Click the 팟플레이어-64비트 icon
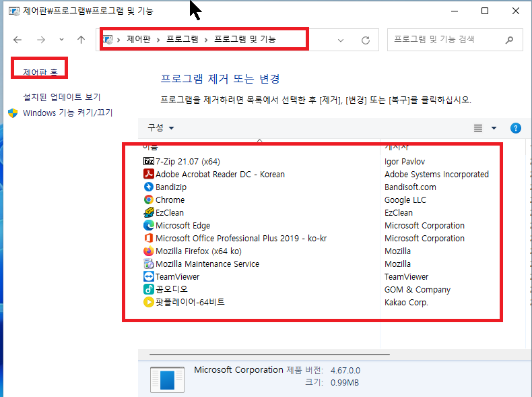 [x=149, y=302]
